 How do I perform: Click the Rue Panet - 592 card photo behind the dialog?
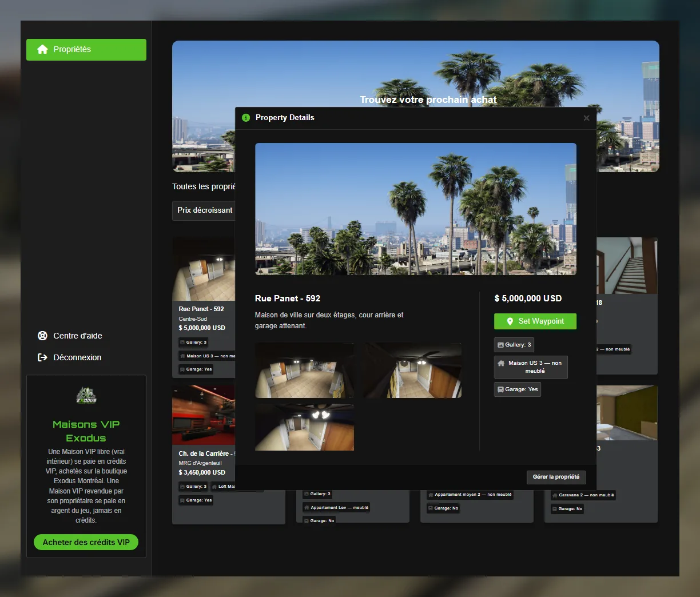click(204, 269)
